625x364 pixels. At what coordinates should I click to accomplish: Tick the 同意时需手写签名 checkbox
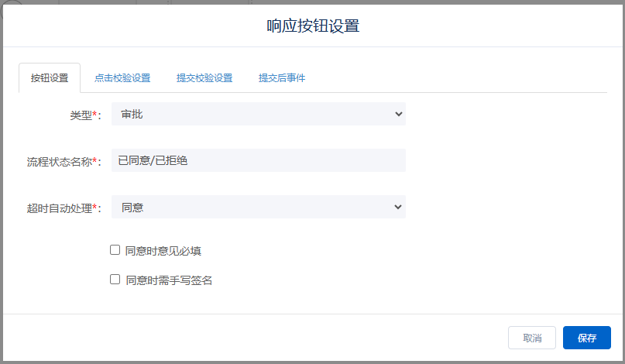(x=115, y=280)
